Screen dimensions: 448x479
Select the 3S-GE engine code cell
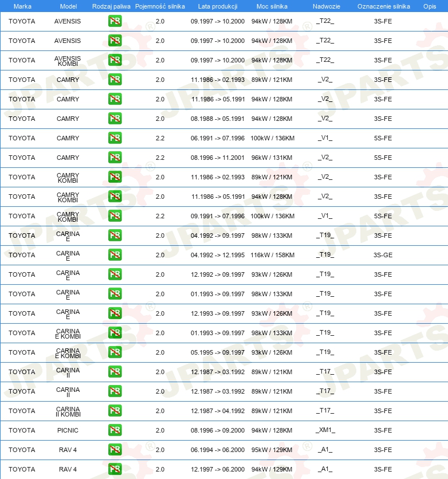pyautogui.click(x=383, y=255)
